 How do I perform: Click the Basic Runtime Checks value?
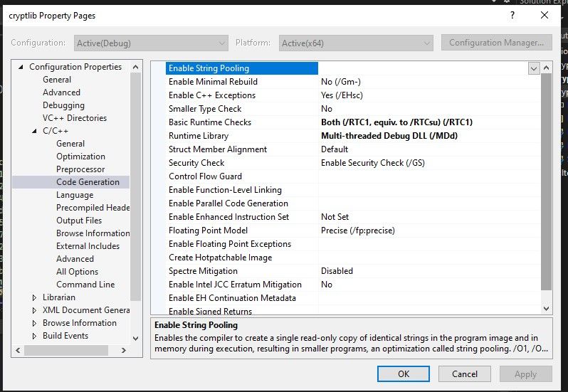tap(396, 122)
